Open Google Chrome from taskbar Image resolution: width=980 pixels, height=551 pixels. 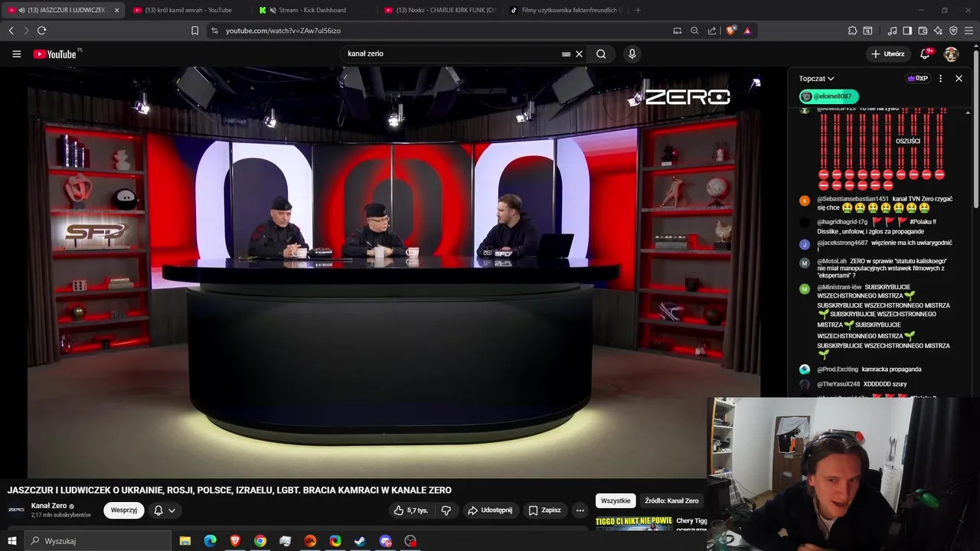(260, 541)
